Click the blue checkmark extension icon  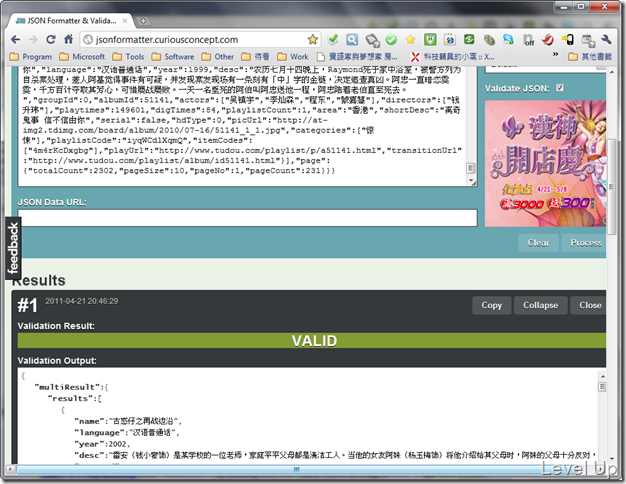(333, 40)
